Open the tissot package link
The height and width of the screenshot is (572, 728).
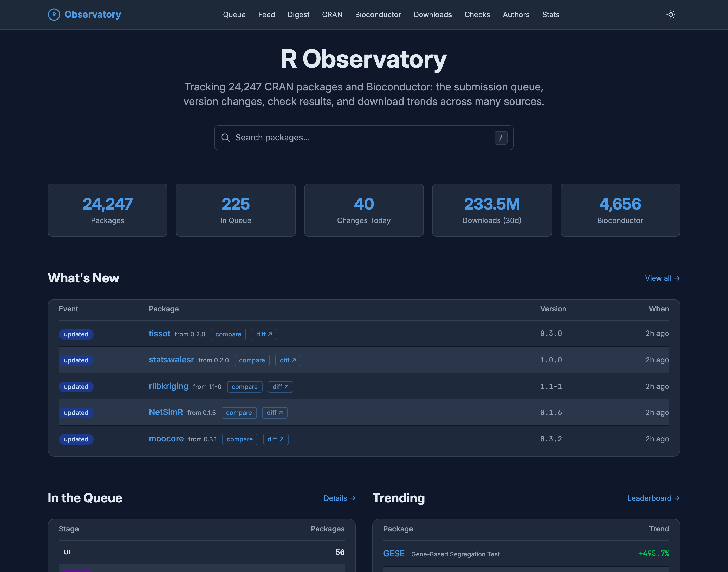(x=159, y=334)
